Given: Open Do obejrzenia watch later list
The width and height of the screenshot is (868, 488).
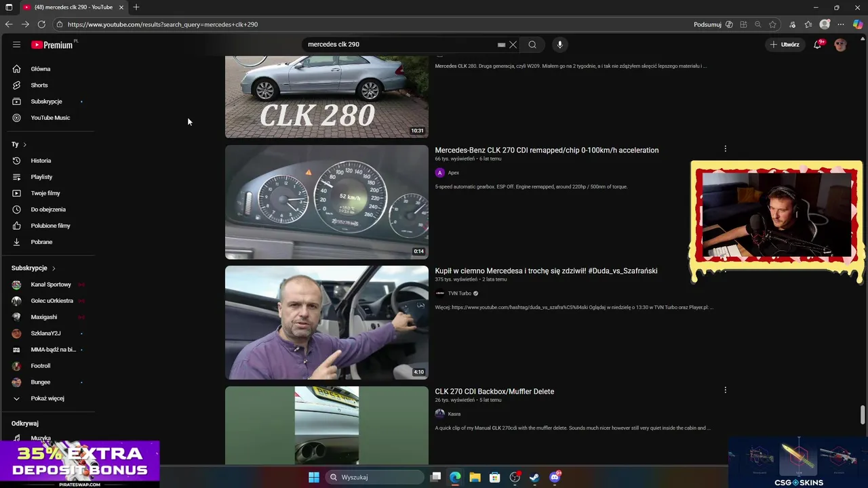Looking at the screenshot, I should pyautogui.click(x=47, y=209).
